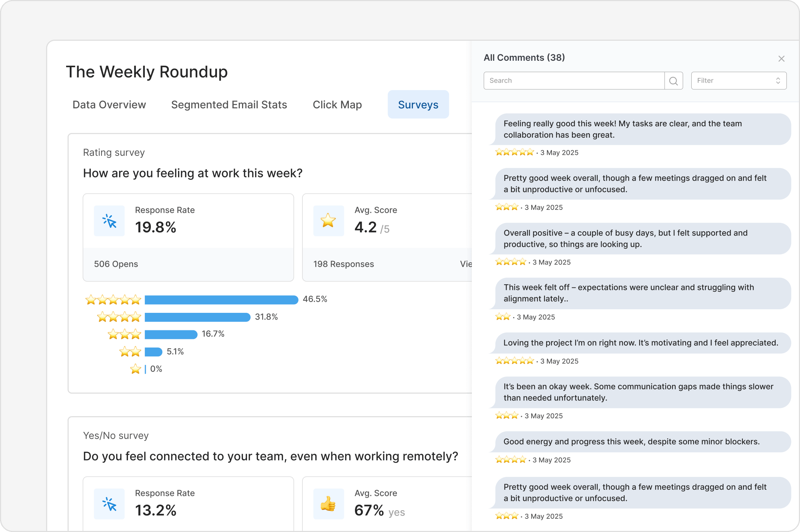This screenshot has height=532, width=800.
Task: Click the Response Rate cursor icon at 19.8%
Action: click(x=109, y=221)
